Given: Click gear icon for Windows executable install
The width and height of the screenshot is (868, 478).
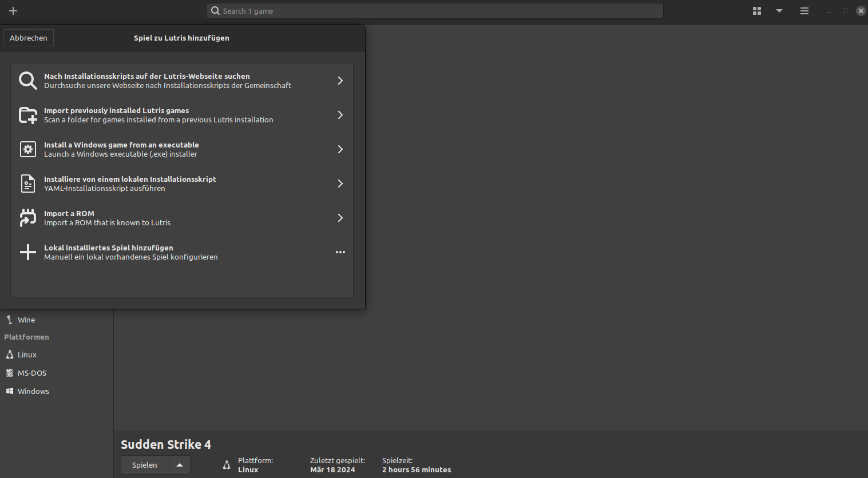Looking at the screenshot, I should 28,149.
